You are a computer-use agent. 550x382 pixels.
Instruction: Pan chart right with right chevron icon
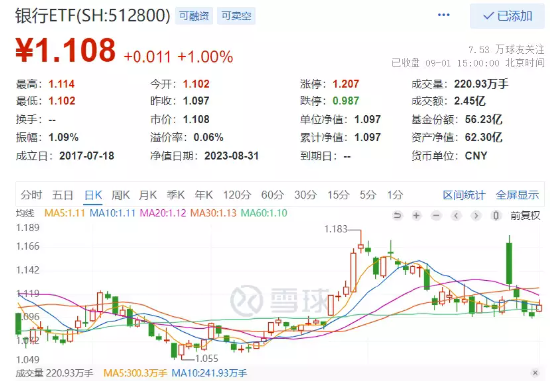[476, 215]
